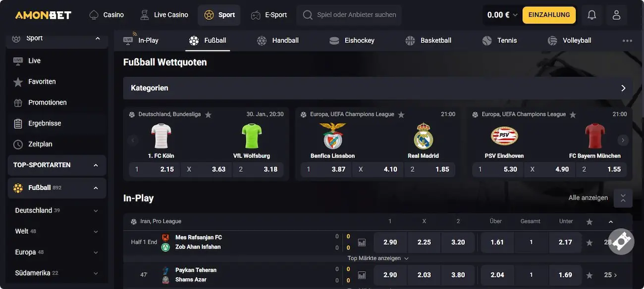Screen dimensions: 644x289
Task: Click the Promotionen gift icon
Action: (17, 102)
